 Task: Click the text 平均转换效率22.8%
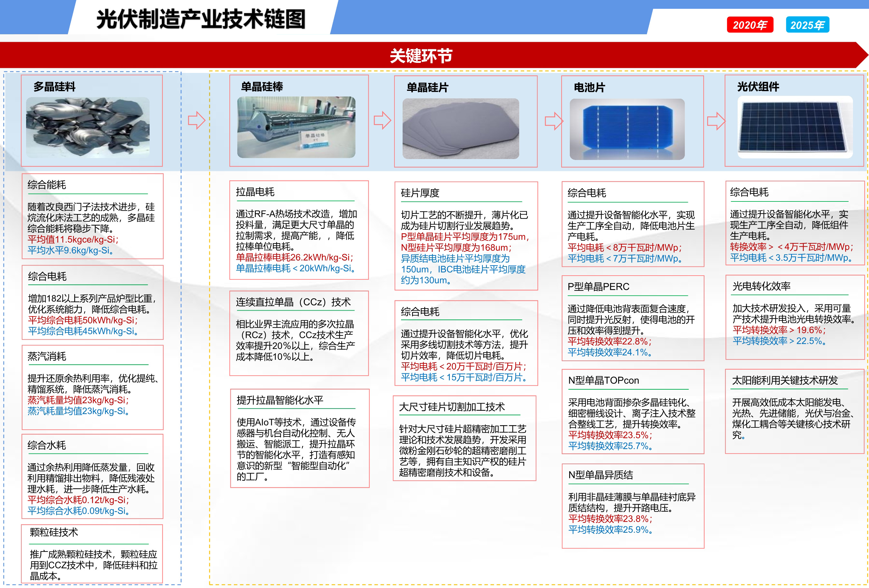point(610,341)
